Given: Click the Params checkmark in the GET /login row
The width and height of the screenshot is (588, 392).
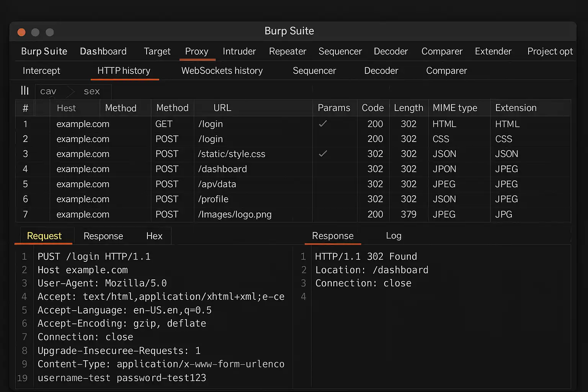Looking at the screenshot, I should [x=323, y=123].
